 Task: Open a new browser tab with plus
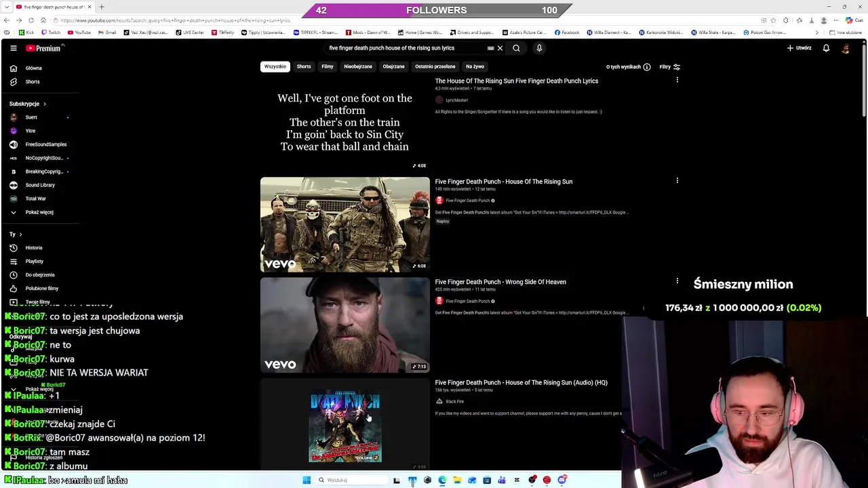tap(101, 7)
